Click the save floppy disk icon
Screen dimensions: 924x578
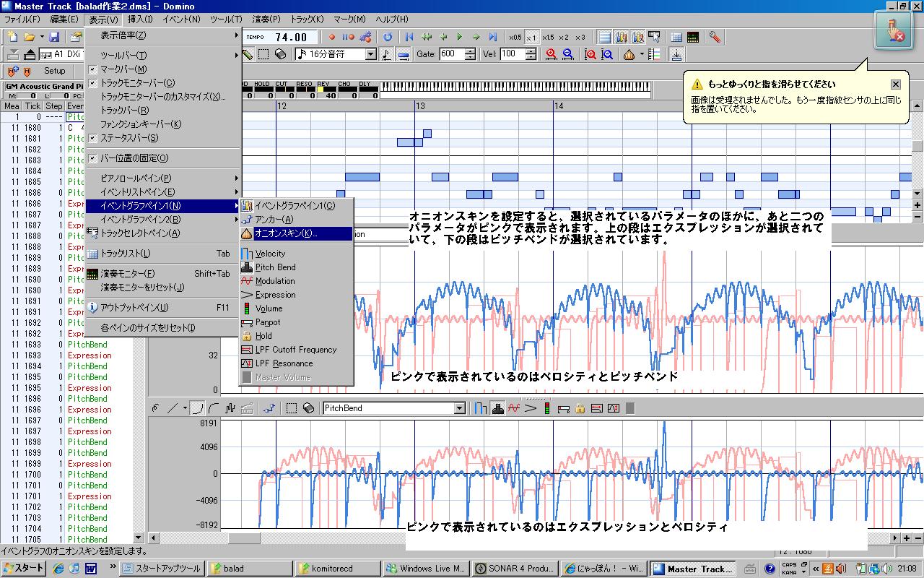(55, 37)
